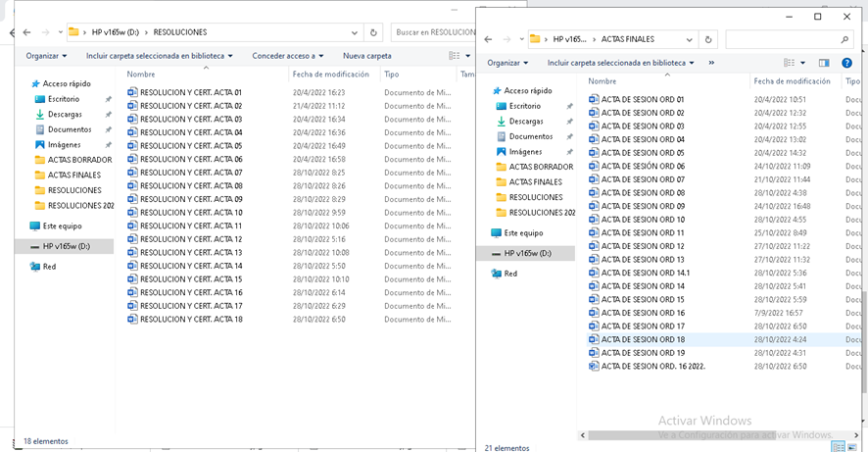Click the search magnifier in ACTAS FINALES

click(x=845, y=39)
